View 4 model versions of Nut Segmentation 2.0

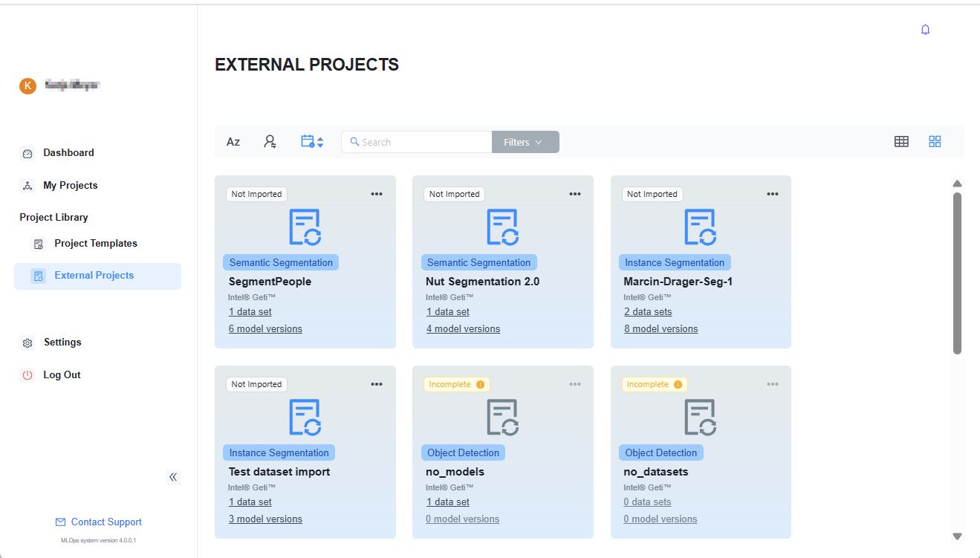click(x=463, y=328)
